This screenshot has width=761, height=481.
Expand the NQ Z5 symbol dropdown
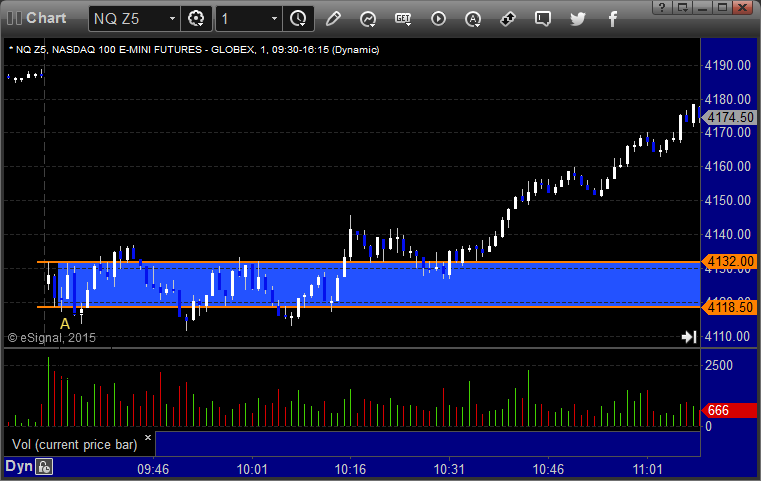(x=172, y=19)
